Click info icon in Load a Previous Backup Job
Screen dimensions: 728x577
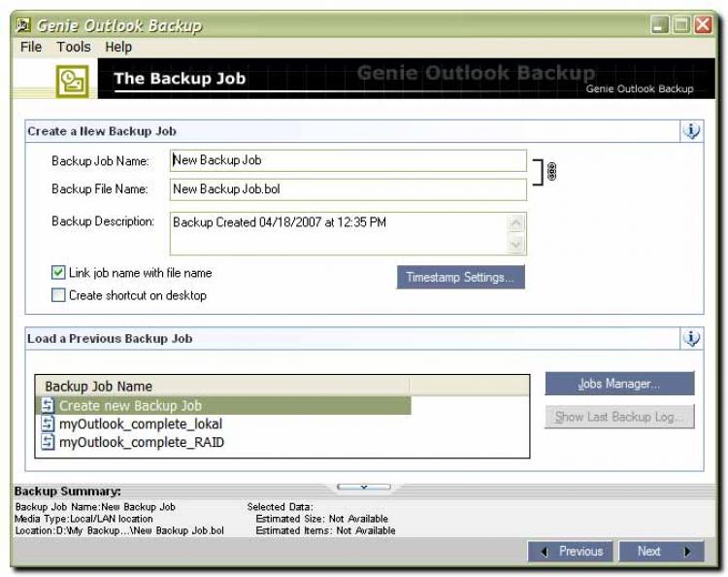pos(691,338)
